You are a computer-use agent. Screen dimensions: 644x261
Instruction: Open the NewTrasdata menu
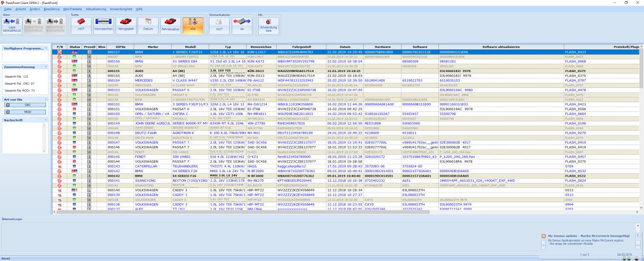coord(73,9)
